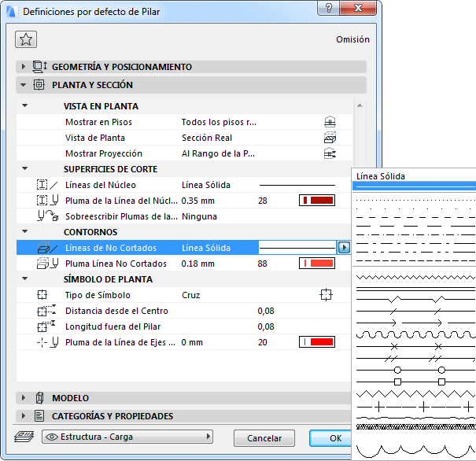Viewport: 476px width, 461px height.
Task: Click the Distancia desde el Centro icon
Action: 46,311
